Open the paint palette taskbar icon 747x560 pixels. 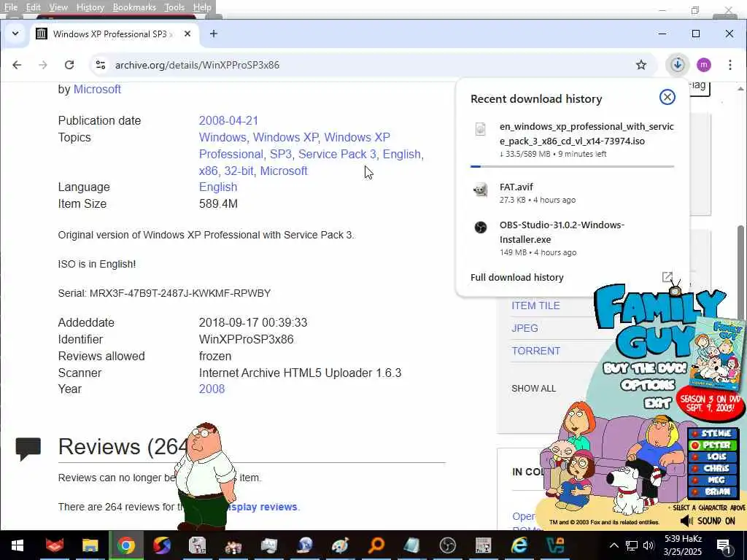tap(340, 545)
